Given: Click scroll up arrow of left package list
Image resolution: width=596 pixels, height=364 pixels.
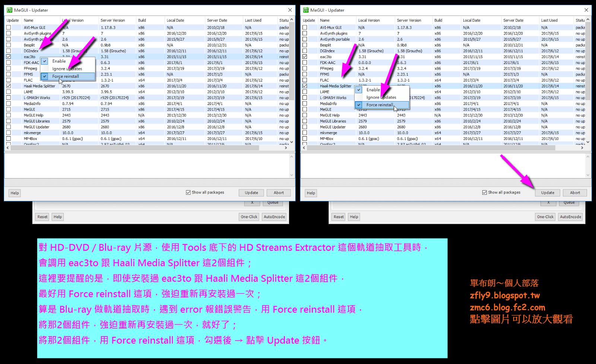Looking at the screenshot, I should [292, 19].
